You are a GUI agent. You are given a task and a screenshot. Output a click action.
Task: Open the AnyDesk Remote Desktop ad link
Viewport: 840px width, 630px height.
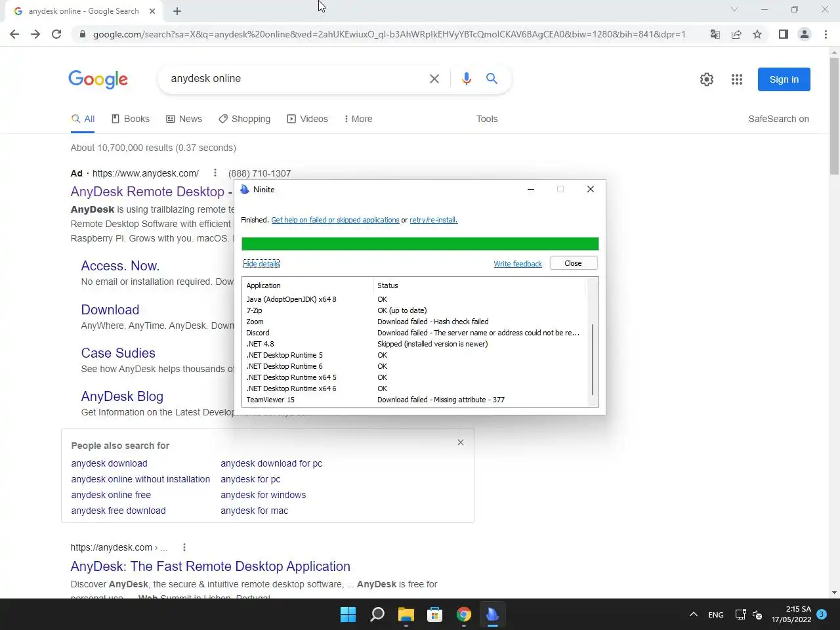pyautogui.click(x=151, y=192)
